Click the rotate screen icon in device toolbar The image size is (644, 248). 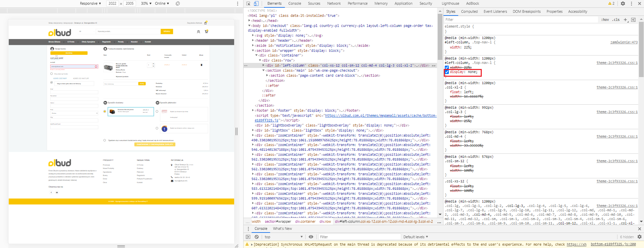(178, 3)
